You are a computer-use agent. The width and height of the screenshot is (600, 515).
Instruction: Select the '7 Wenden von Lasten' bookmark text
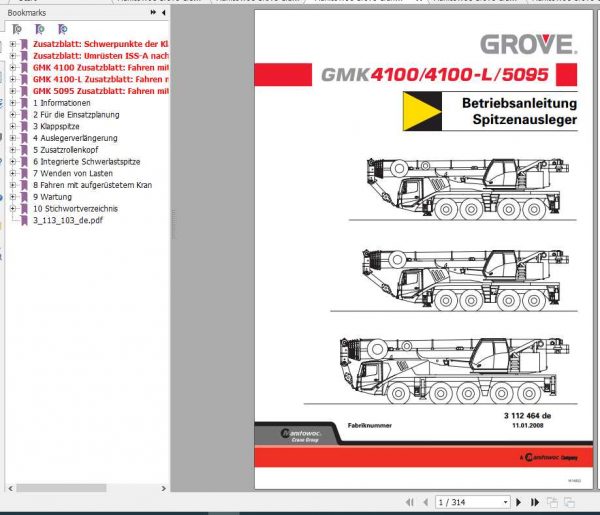73,173
